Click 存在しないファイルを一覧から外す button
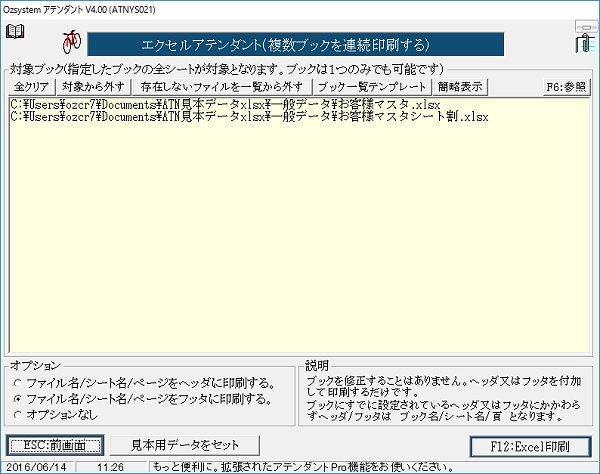The image size is (600, 474). pyautogui.click(x=222, y=87)
